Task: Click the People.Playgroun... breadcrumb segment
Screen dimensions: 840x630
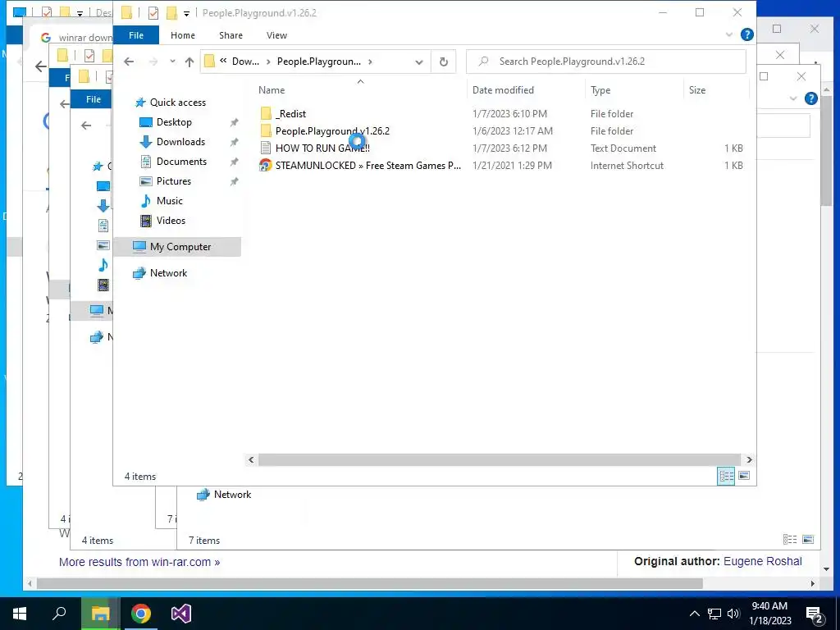Action: (319, 62)
